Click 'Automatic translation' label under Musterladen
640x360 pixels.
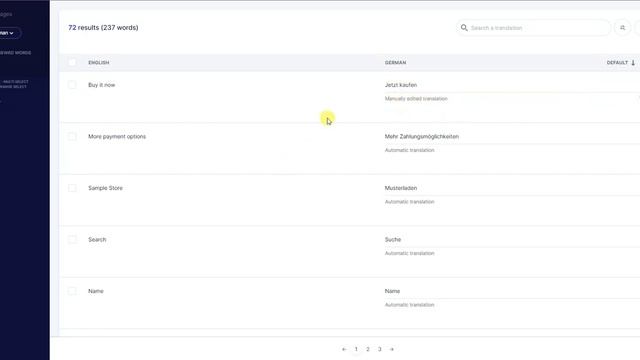coord(409,202)
